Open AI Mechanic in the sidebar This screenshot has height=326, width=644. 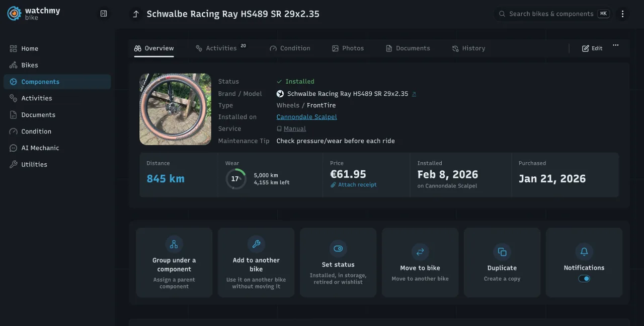[57, 148]
